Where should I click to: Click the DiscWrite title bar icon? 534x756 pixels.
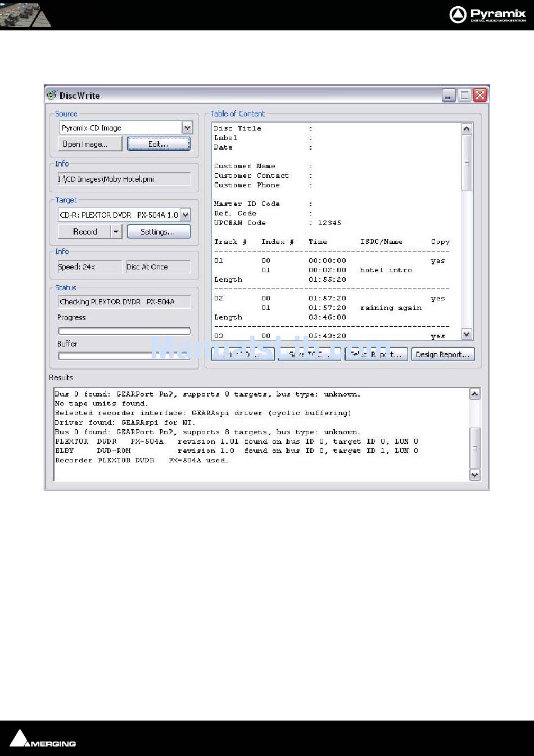pyautogui.click(x=52, y=95)
